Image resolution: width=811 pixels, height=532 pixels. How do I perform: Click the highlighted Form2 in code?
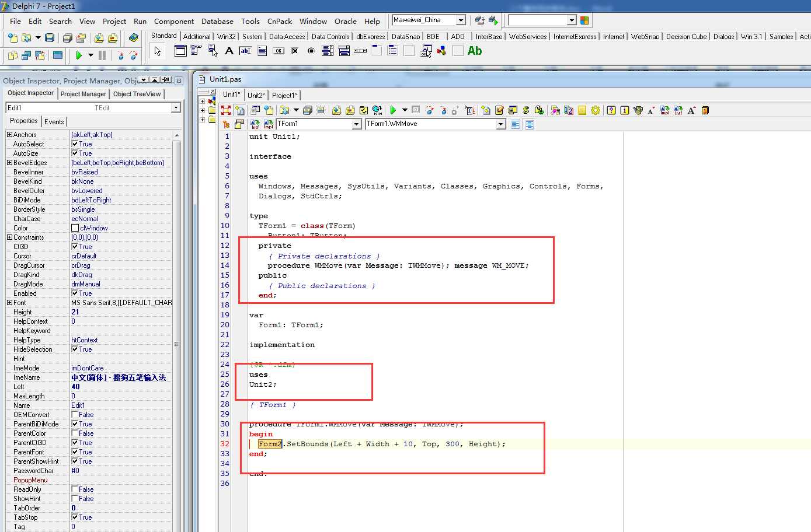point(270,444)
